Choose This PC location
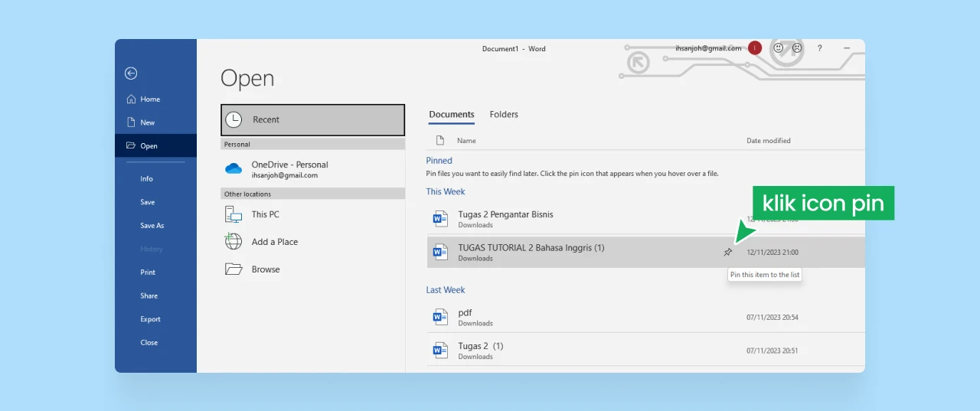 click(312, 214)
